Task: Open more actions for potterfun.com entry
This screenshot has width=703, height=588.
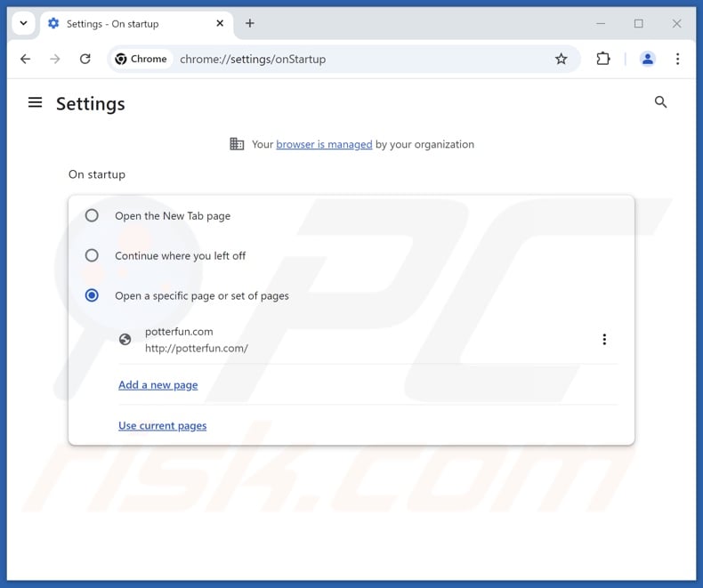Action: click(604, 339)
